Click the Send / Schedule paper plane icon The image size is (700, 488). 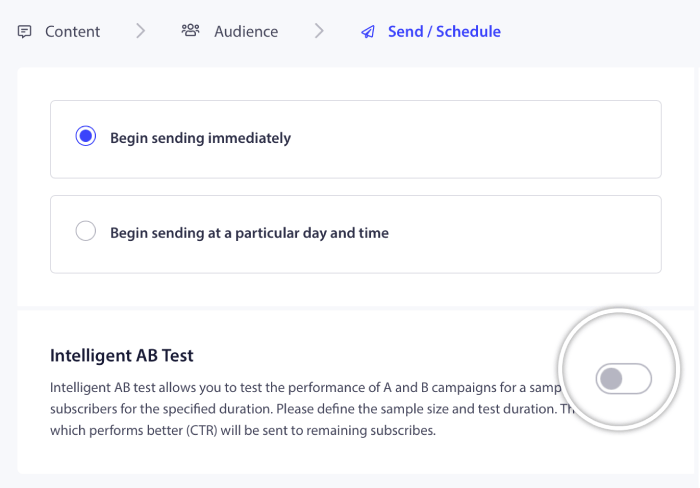point(368,31)
